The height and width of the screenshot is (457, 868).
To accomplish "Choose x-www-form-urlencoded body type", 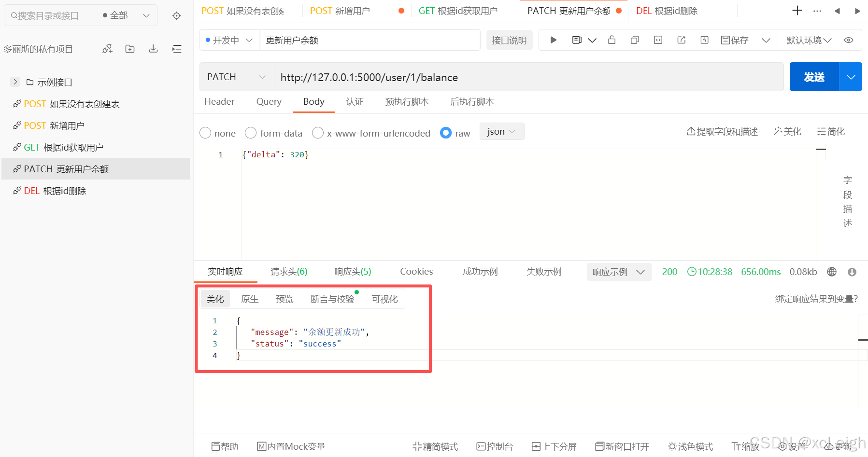I will pos(318,133).
